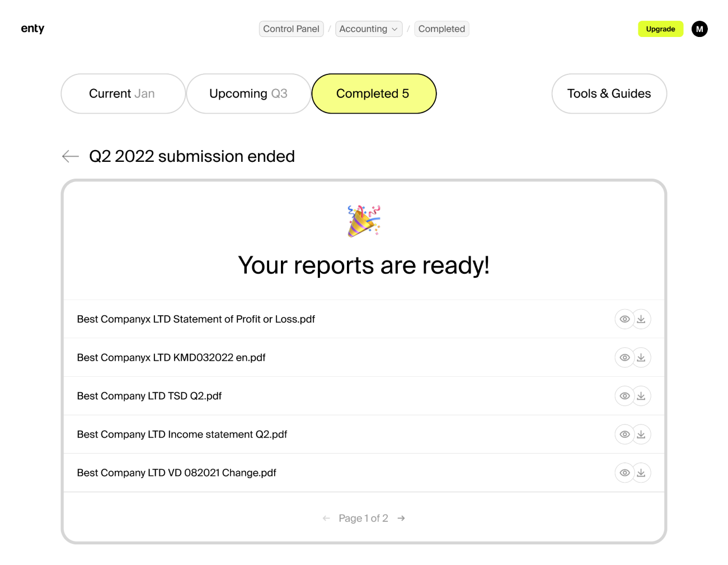Screen dimensions: 728x565
Task: View the VD 082021 Change.pdf file
Action: pos(624,473)
